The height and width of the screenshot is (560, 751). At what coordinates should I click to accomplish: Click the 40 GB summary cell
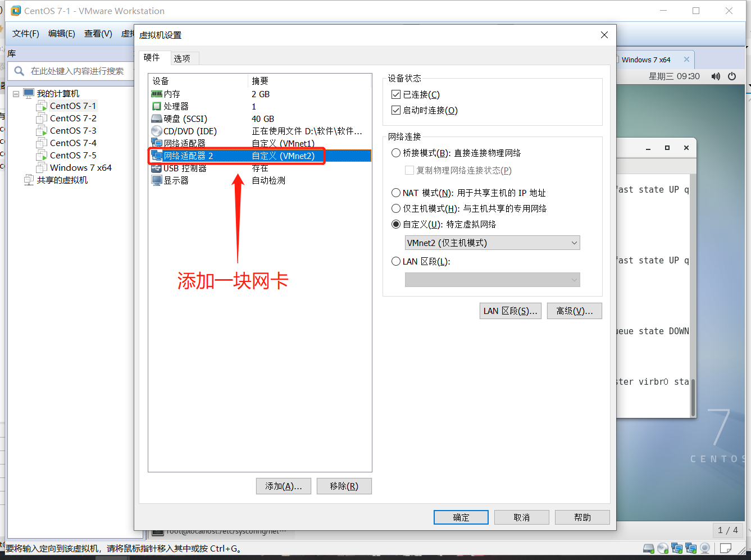point(263,119)
